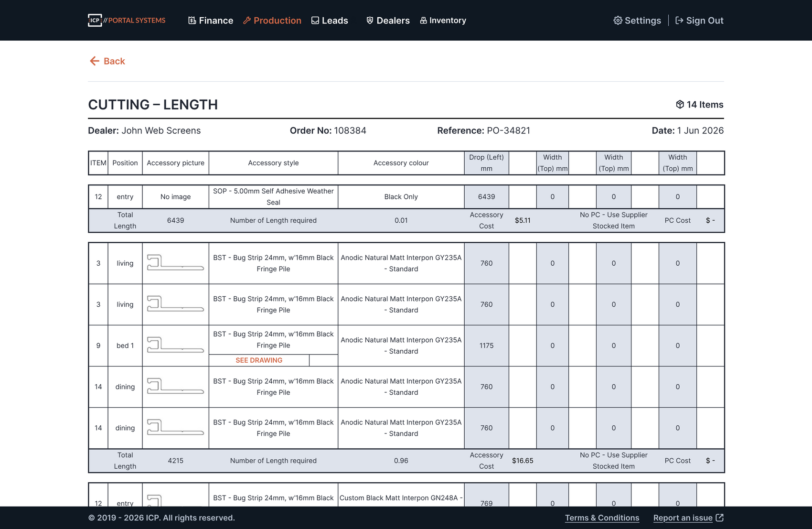Image resolution: width=812 pixels, height=529 pixels.
Task: Click the drop value 769 in the entry row
Action: (486, 503)
